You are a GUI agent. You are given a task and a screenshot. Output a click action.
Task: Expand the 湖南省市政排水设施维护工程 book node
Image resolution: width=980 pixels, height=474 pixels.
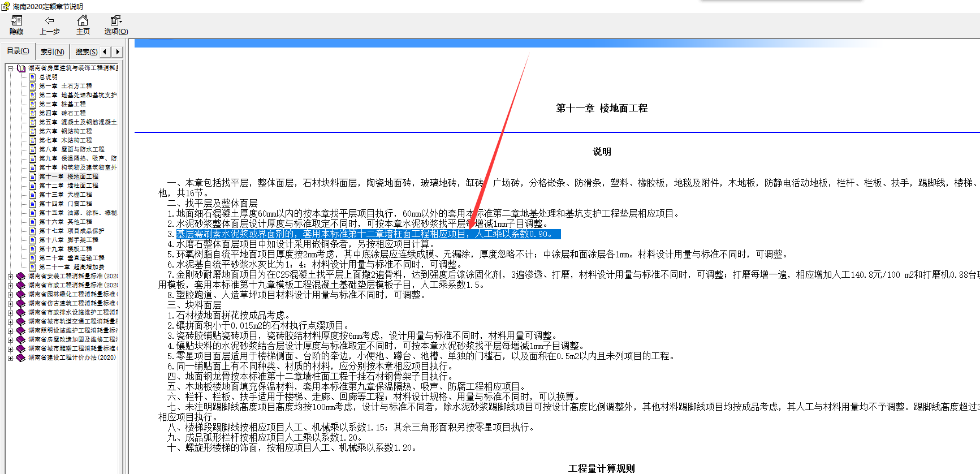click(10, 313)
